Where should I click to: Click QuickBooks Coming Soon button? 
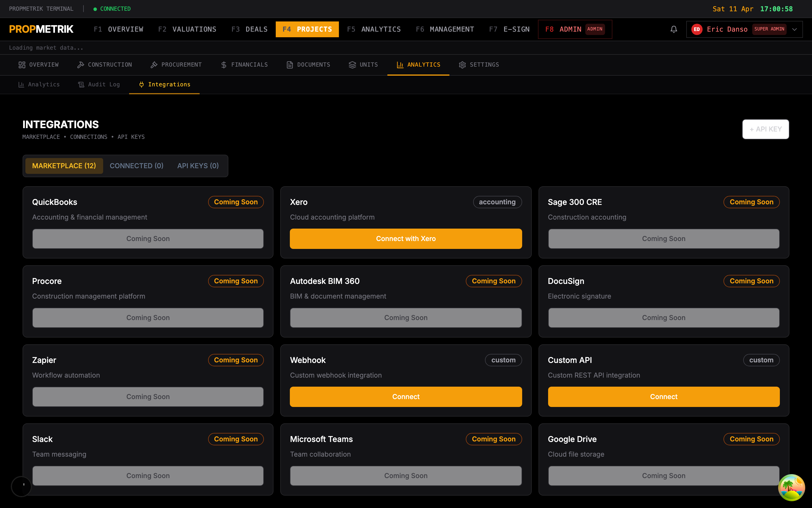(148, 238)
